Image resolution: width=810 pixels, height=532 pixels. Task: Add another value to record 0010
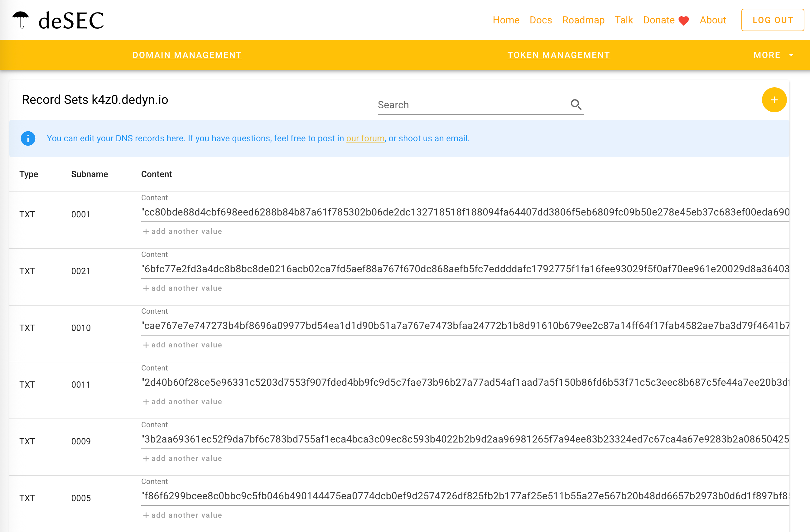(x=182, y=345)
